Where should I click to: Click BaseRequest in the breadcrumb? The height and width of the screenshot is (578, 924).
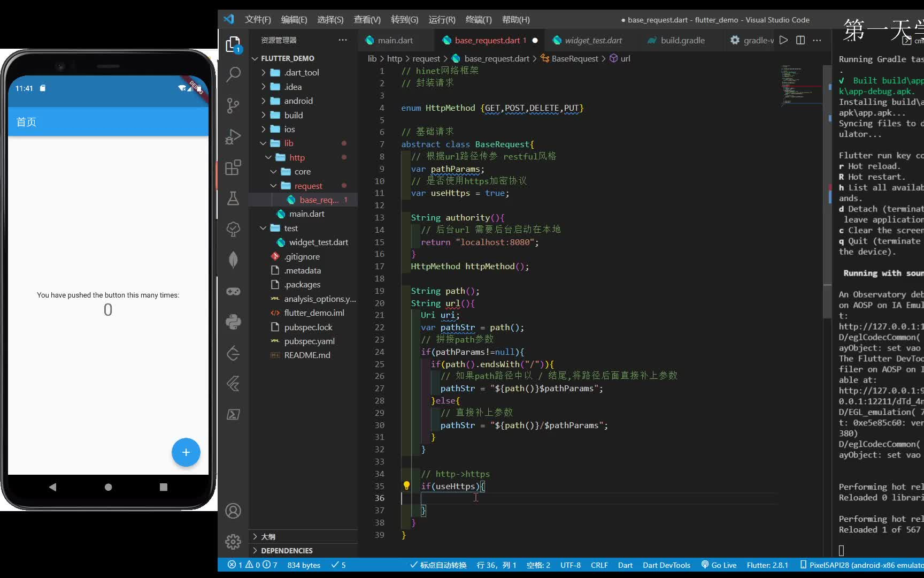(x=574, y=58)
